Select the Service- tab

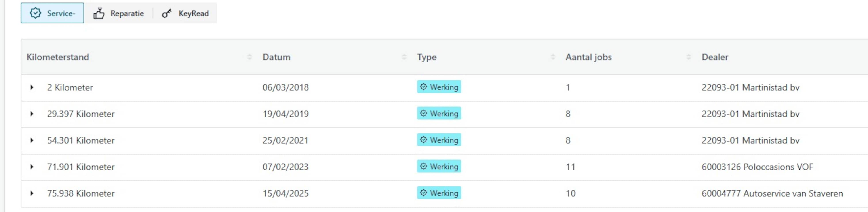pyautogui.click(x=52, y=13)
